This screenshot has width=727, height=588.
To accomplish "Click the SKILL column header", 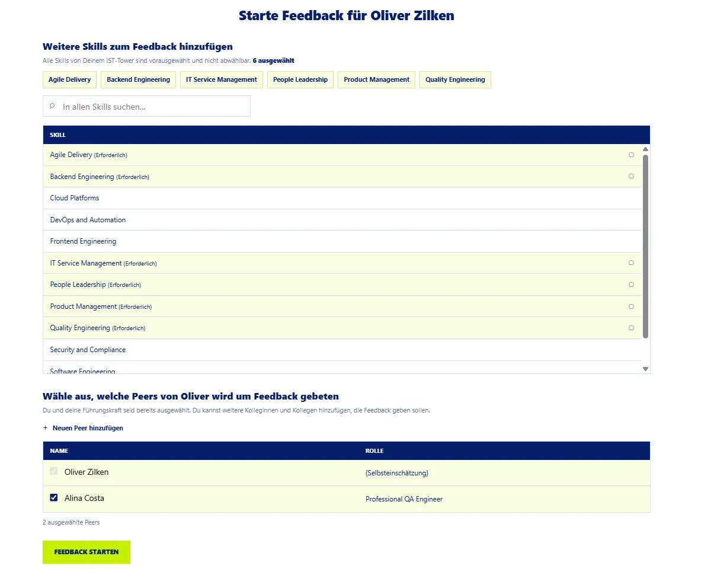I will 58,135.
